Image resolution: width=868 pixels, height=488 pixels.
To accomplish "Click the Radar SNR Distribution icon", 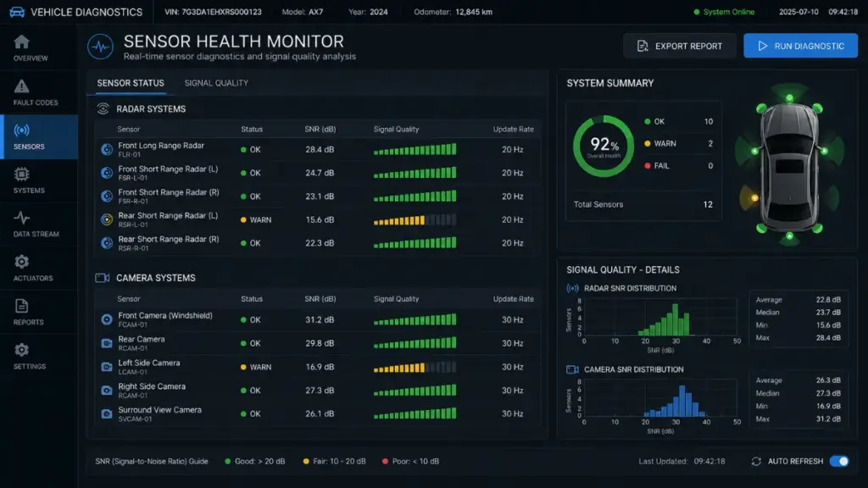I will [x=572, y=288].
